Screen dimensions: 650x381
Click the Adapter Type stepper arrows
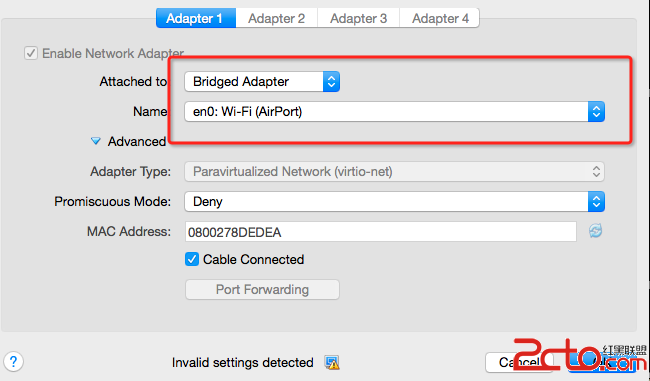click(x=596, y=171)
